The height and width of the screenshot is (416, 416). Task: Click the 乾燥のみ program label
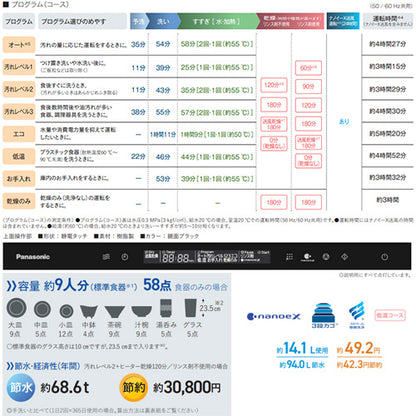pyautogui.click(x=19, y=201)
